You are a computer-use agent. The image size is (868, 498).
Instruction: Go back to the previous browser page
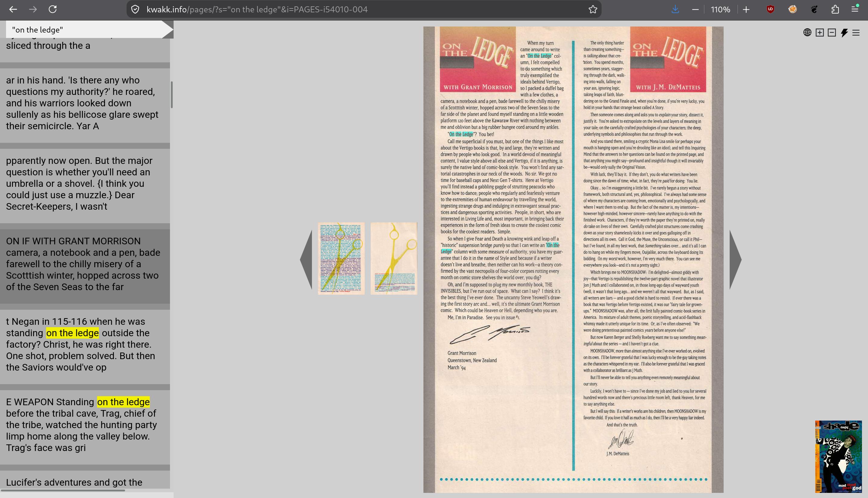coord(13,9)
